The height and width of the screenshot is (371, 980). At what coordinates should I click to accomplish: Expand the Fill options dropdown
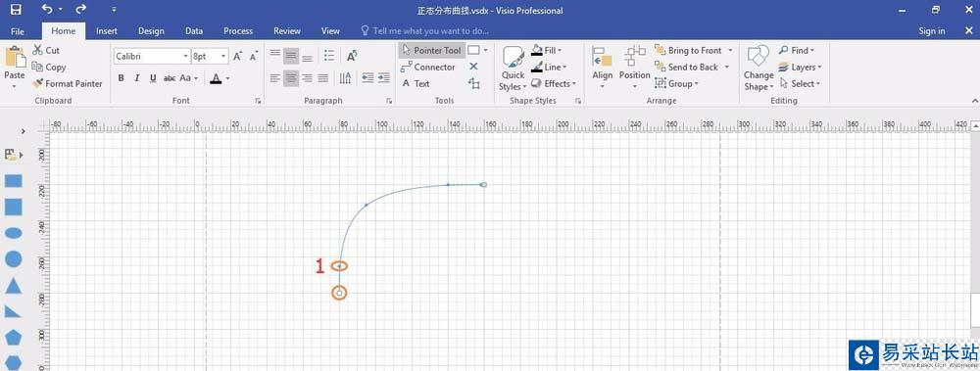[547, 50]
